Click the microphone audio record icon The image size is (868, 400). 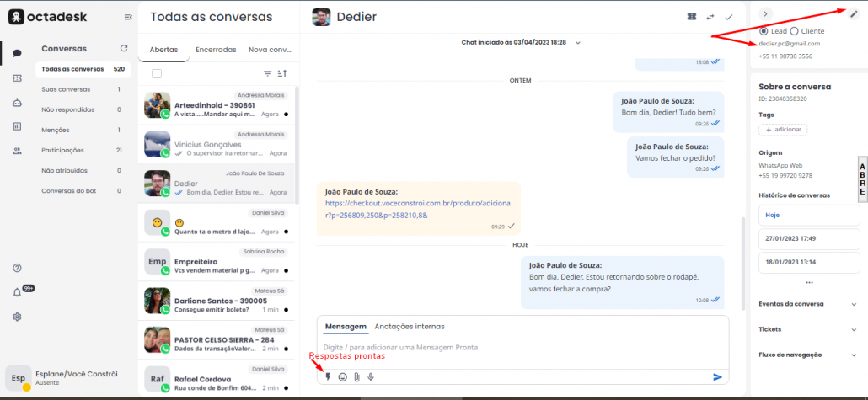pyautogui.click(x=370, y=377)
